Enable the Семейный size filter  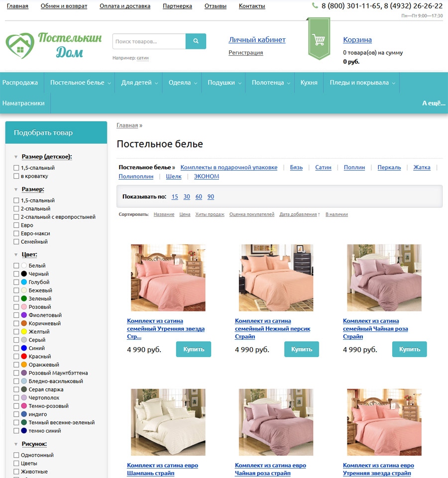16,242
